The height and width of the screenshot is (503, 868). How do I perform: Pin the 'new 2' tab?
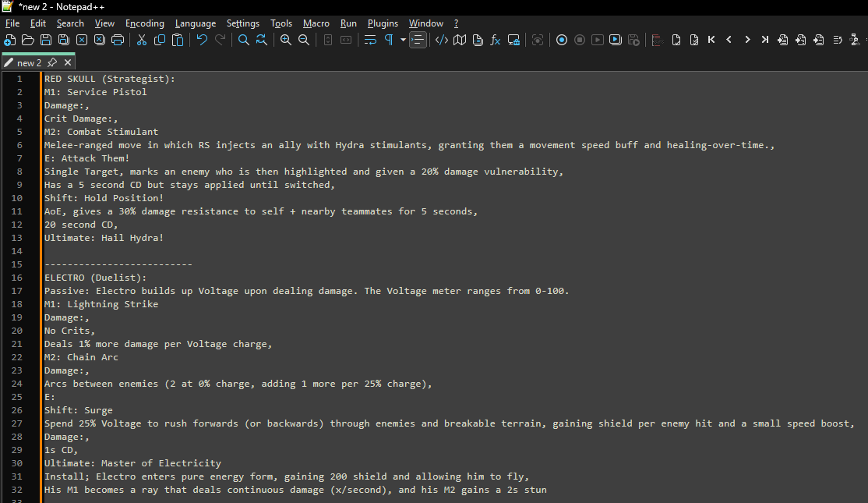(x=52, y=62)
